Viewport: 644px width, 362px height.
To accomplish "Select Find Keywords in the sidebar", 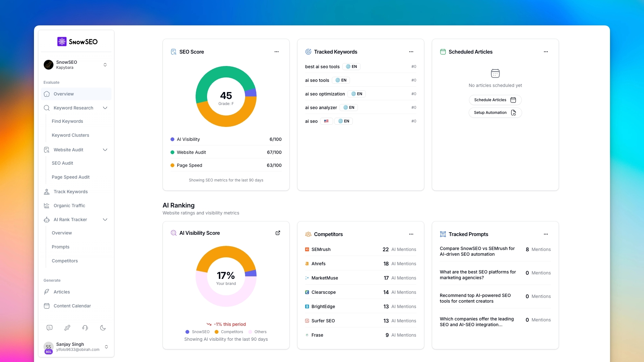I will coord(67,121).
